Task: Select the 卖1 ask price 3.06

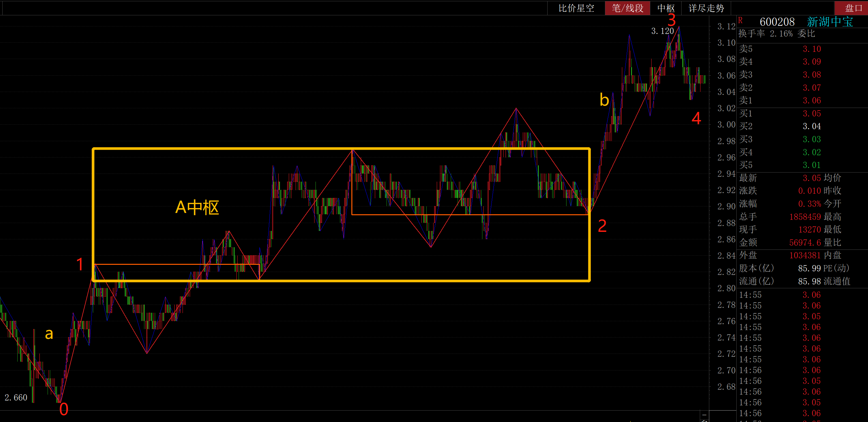Action: pos(812,100)
